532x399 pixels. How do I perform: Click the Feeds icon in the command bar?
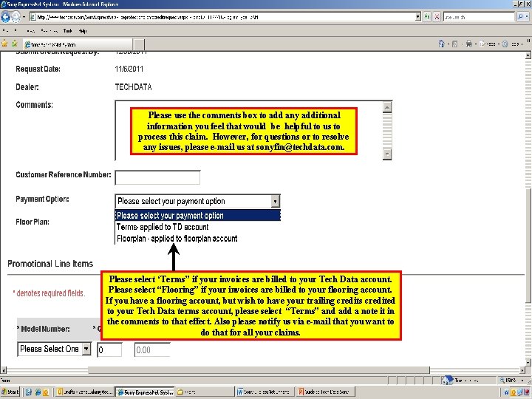[x=455, y=44]
